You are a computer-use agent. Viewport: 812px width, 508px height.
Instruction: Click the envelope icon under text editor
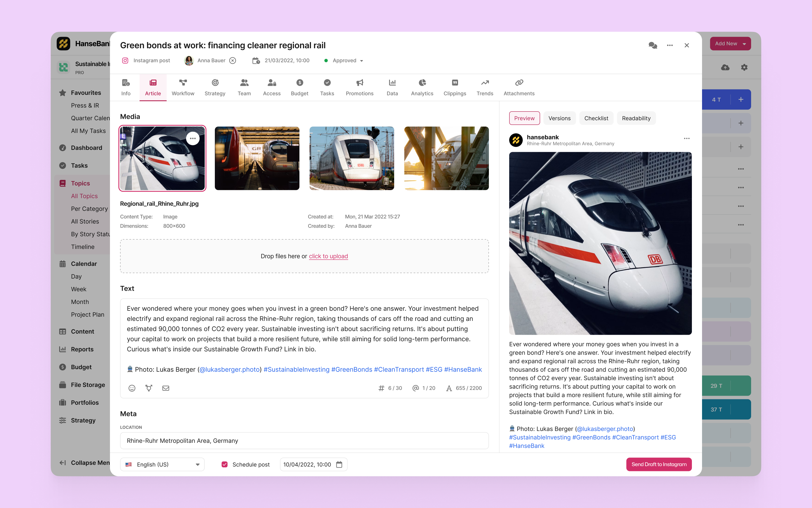click(x=166, y=388)
